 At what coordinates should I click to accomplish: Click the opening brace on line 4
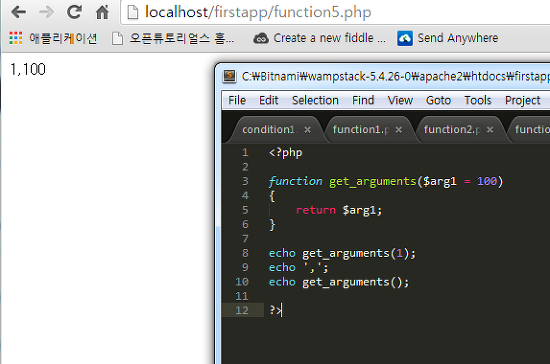pyautogui.click(x=272, y=196)
